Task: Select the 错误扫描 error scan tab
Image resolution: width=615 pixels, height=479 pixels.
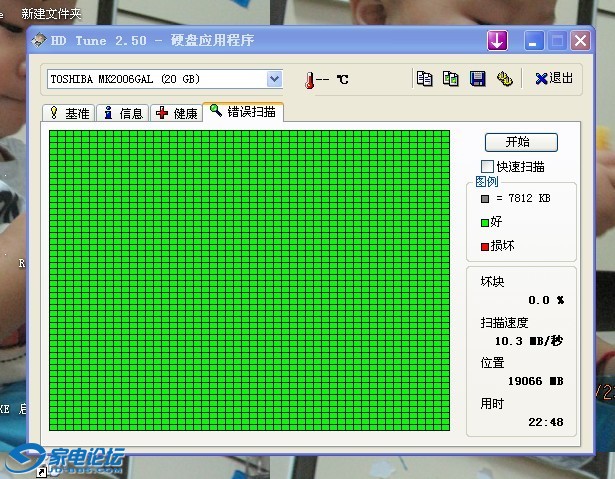Action: pyautogui.click(x=243, y=112)
